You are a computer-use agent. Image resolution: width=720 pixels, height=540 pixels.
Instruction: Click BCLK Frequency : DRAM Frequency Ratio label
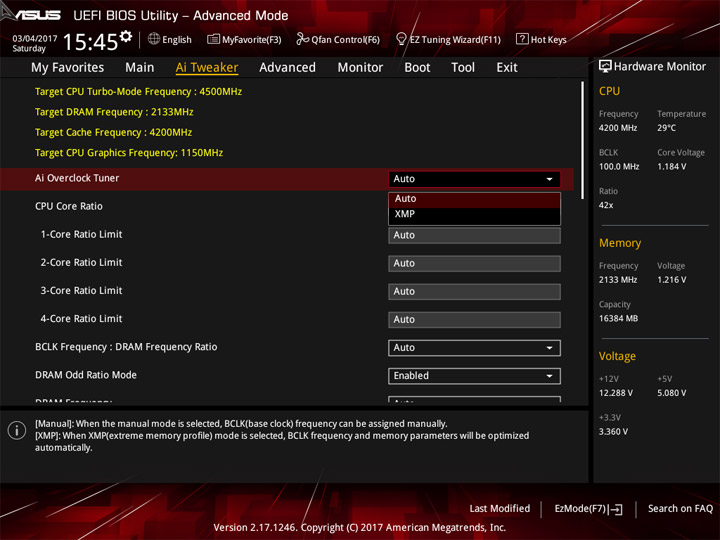click(126, 347)
